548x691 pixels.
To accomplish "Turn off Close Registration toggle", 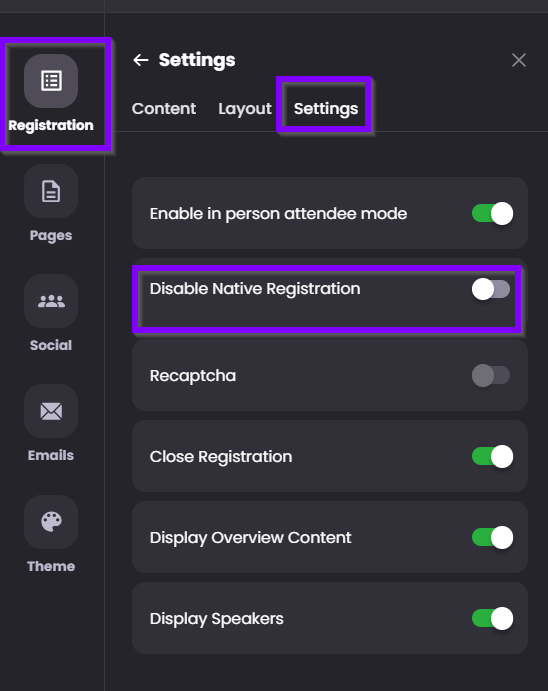I will pos(492,457).
